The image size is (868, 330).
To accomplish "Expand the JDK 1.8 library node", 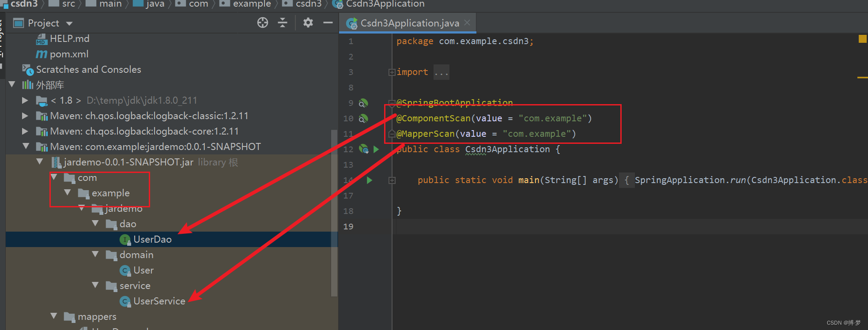I will click(25, 101).
